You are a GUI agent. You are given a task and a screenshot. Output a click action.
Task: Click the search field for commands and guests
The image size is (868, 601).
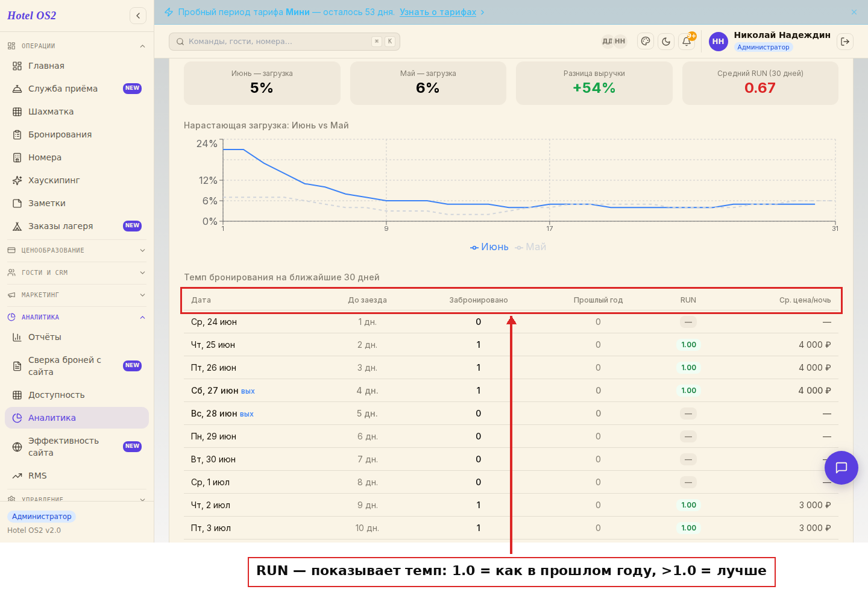pyautogui.click(x=285, y=42)
